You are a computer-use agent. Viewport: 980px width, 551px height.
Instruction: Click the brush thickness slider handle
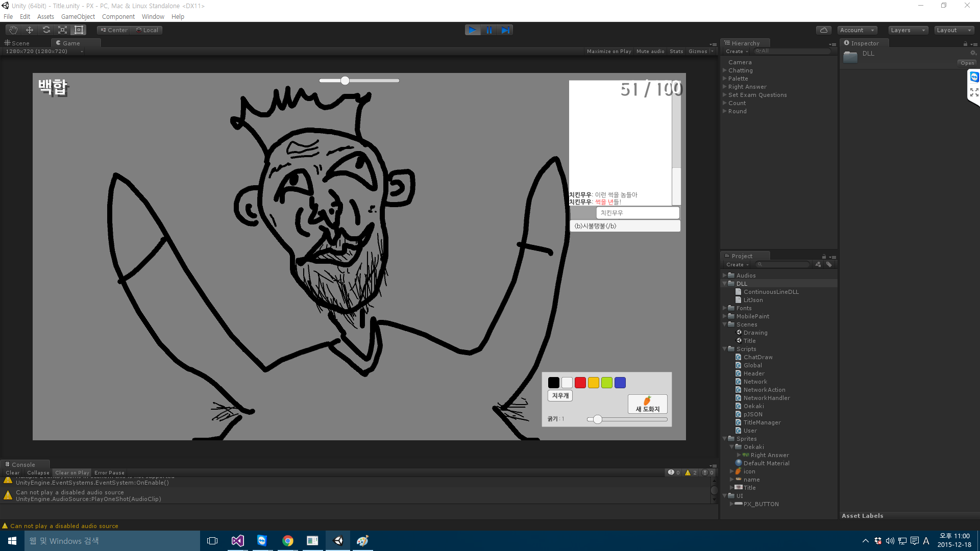(x=597, y=419)
